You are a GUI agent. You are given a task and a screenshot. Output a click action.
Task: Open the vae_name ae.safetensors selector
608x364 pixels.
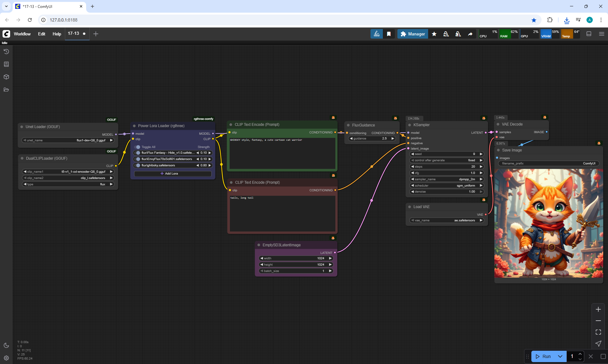point(446,220)
